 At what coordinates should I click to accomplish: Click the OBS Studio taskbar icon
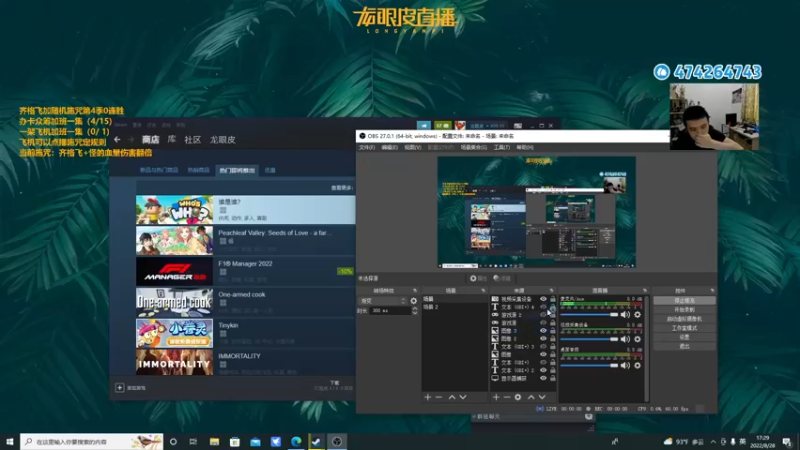(337, 441)
